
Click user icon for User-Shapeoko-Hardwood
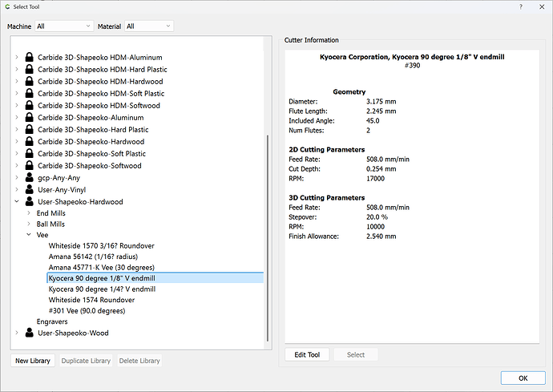click(29, 202)
